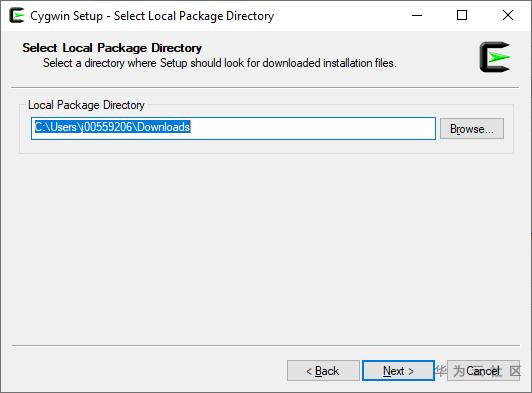
Task: Close the Cygwin Setup window
Action: coord(508,15)
